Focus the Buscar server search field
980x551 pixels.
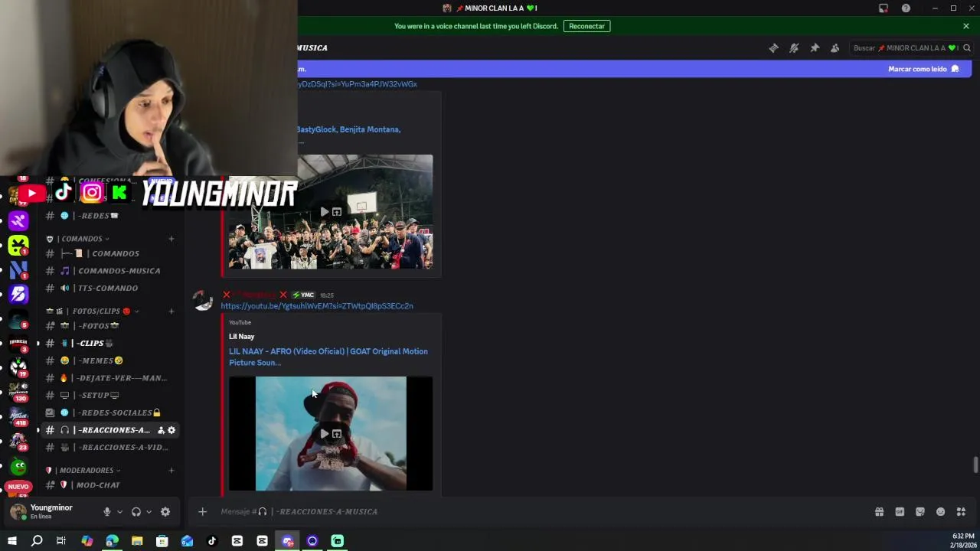tap(911, 47)
